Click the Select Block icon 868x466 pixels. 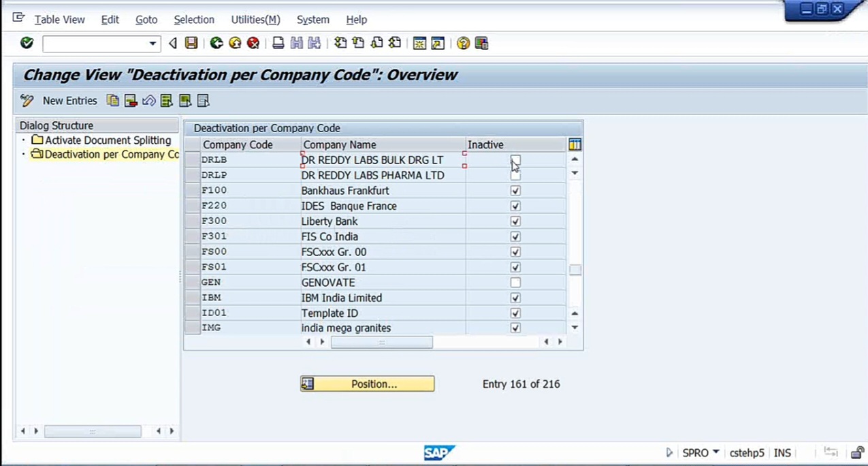184,101
